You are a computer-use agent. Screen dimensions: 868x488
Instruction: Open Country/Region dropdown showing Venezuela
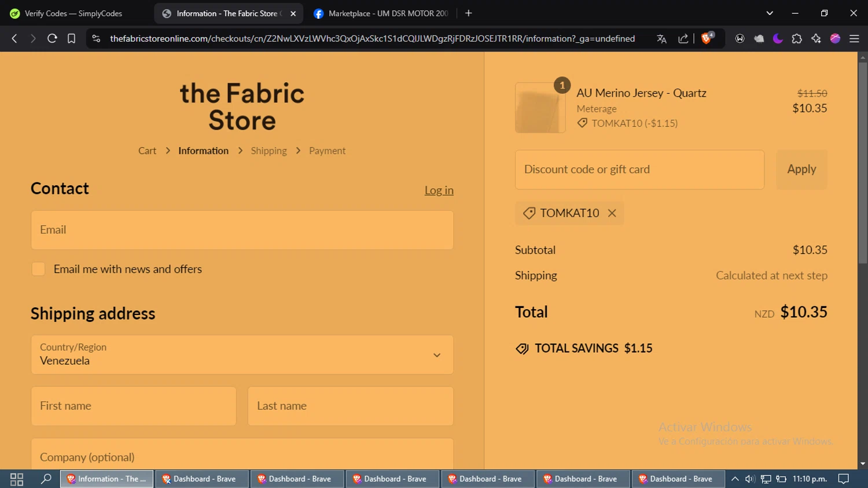click(x=242, y=354)
